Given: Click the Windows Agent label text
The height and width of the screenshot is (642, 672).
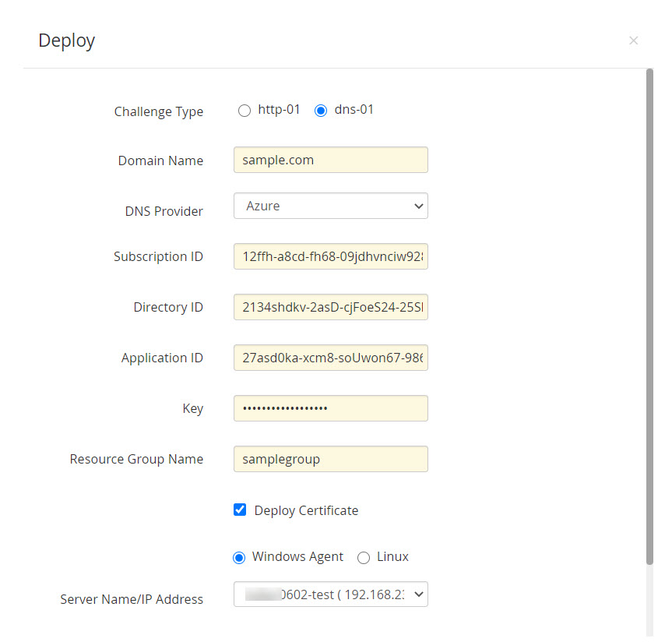Looking at the screenshot, I should click(297, 557).
